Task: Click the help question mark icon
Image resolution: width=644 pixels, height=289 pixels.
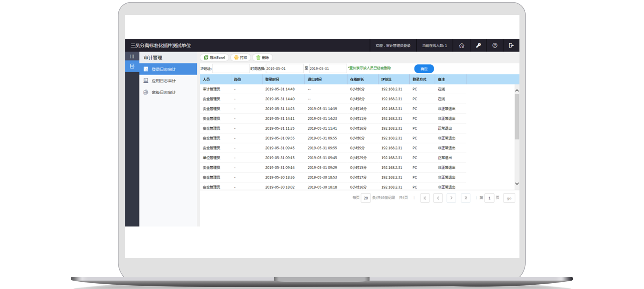Action: coord(495,46)
